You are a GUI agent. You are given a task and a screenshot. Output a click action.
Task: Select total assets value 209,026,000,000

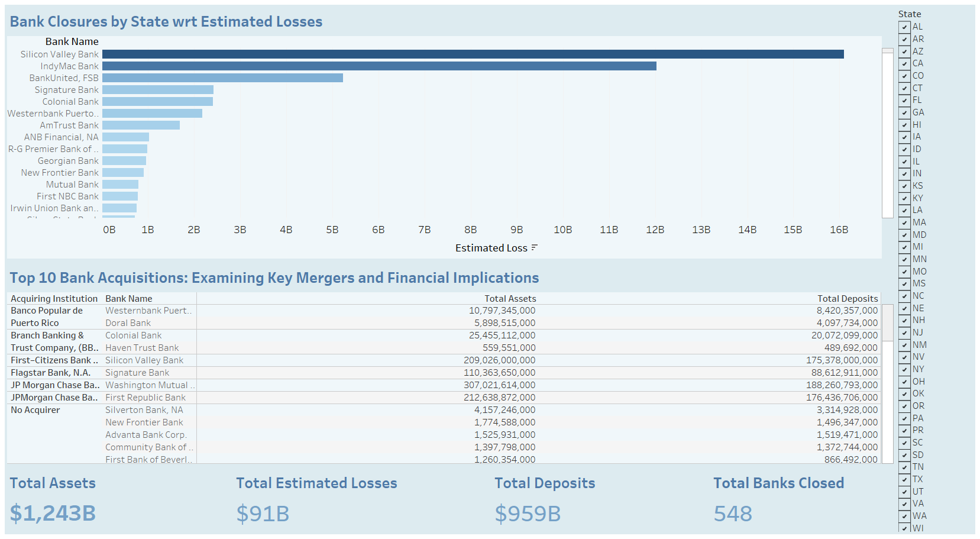(499, 360)
